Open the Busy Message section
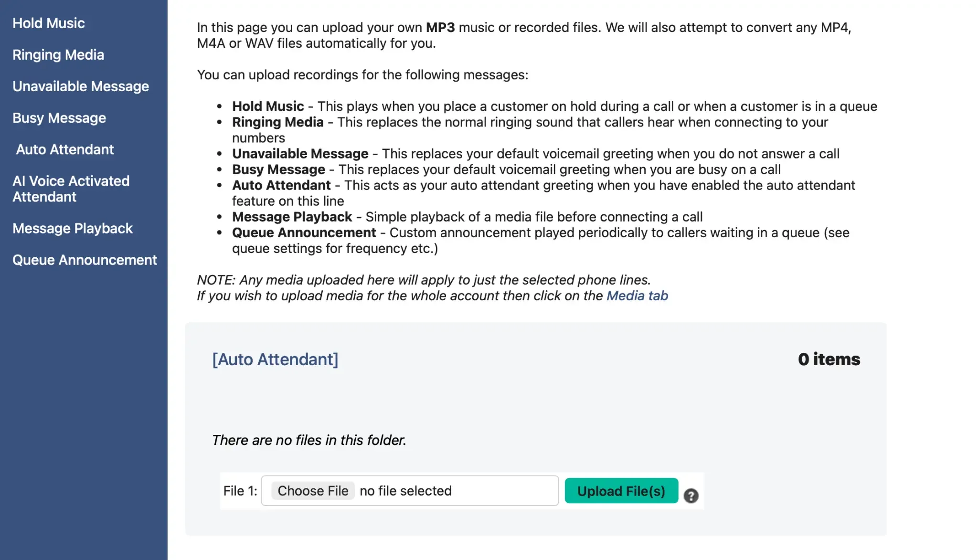978x560 pixels. 59,118
